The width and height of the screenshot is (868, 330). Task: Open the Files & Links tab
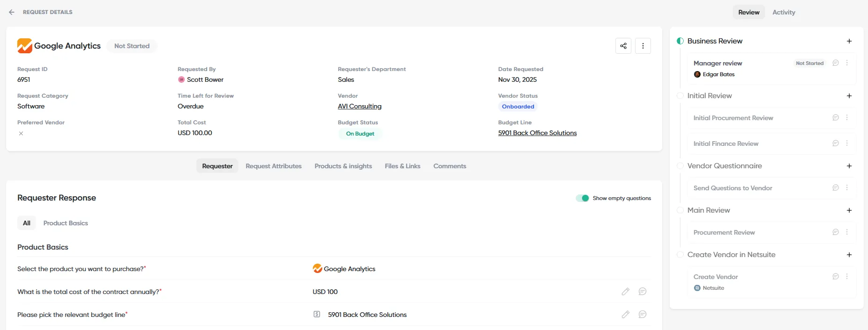[x=403, y=166]
